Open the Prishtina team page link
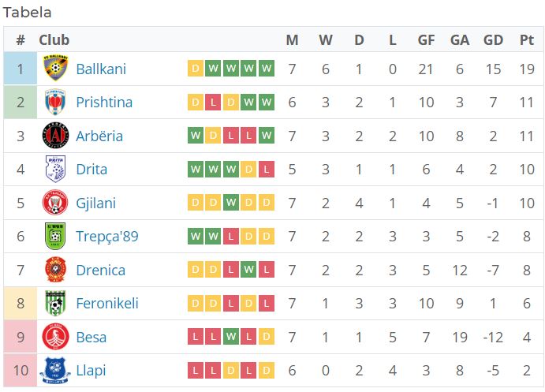 click(x=104, y=103)
